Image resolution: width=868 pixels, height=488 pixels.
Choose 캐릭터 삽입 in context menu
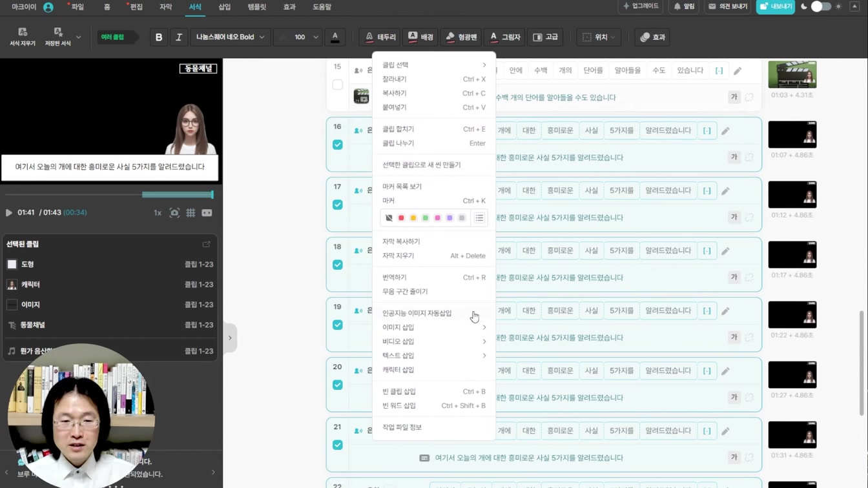(x=434, y=370)
